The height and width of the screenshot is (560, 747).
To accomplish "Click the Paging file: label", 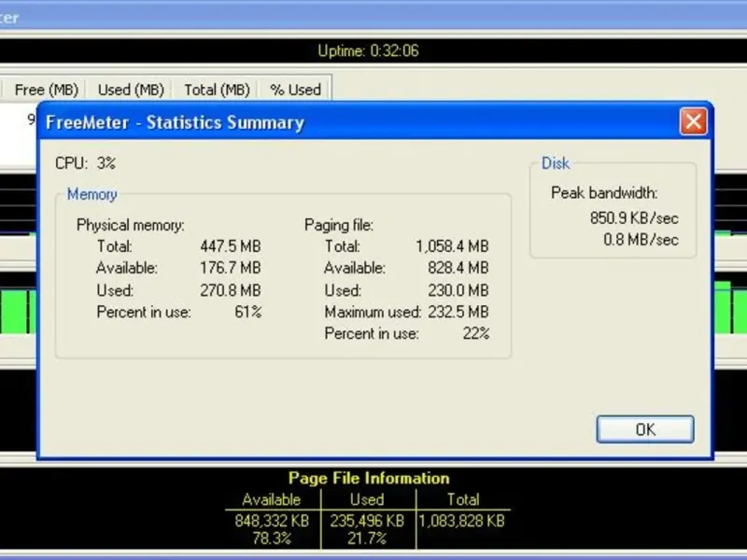I will tap(339, 225).
